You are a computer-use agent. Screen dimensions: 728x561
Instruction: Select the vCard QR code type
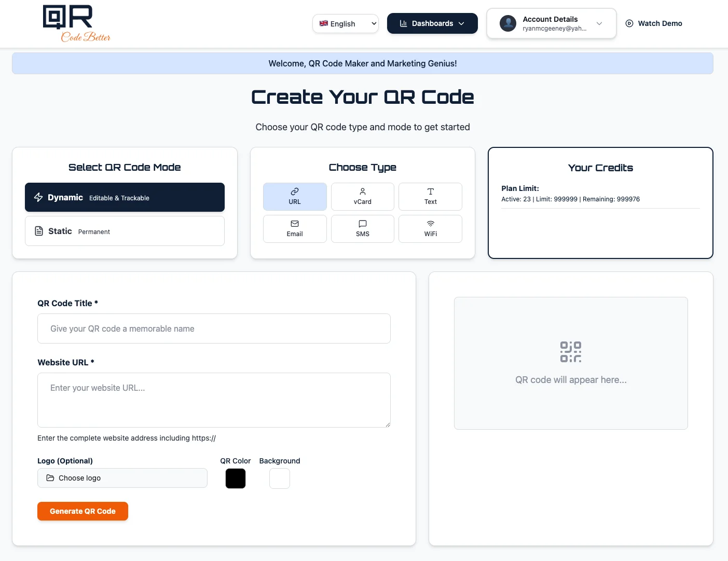click(362, 196)
